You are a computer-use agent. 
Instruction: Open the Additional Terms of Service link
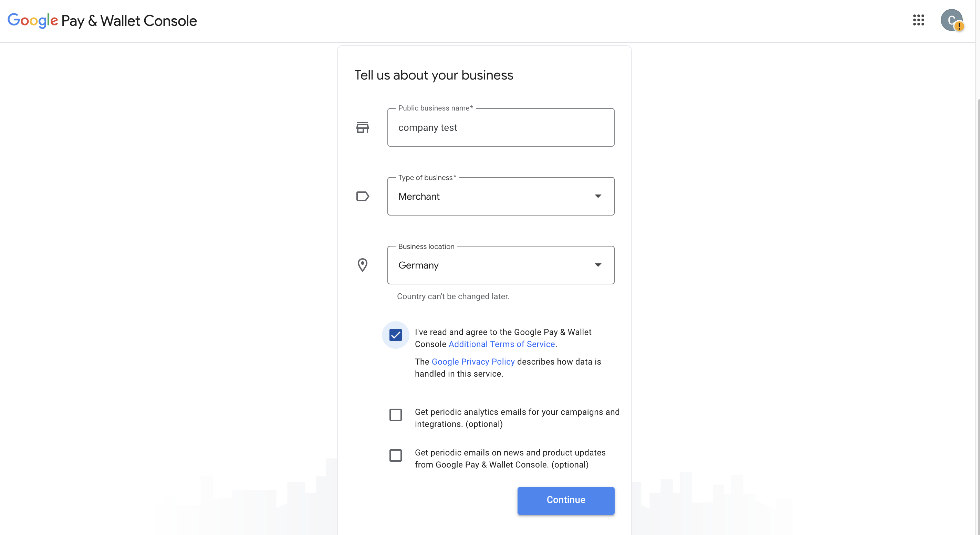(x=502, y=344)
